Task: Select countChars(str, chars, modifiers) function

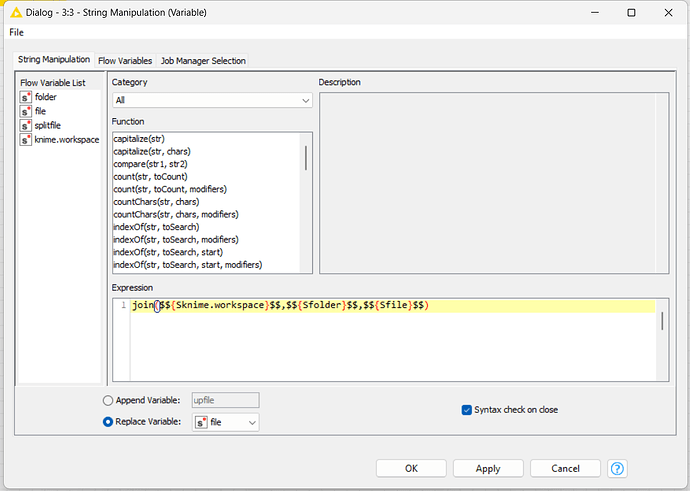Action: coord(176,215)
